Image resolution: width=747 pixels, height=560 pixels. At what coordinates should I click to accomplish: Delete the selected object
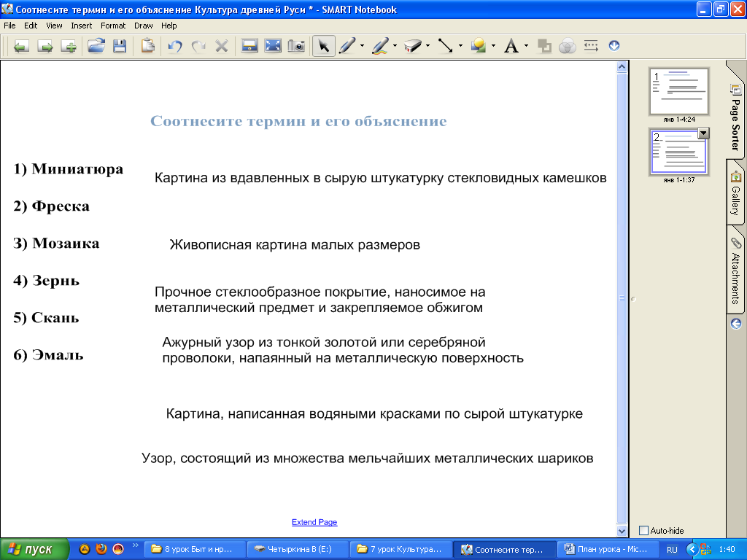(x=222, y=46)
